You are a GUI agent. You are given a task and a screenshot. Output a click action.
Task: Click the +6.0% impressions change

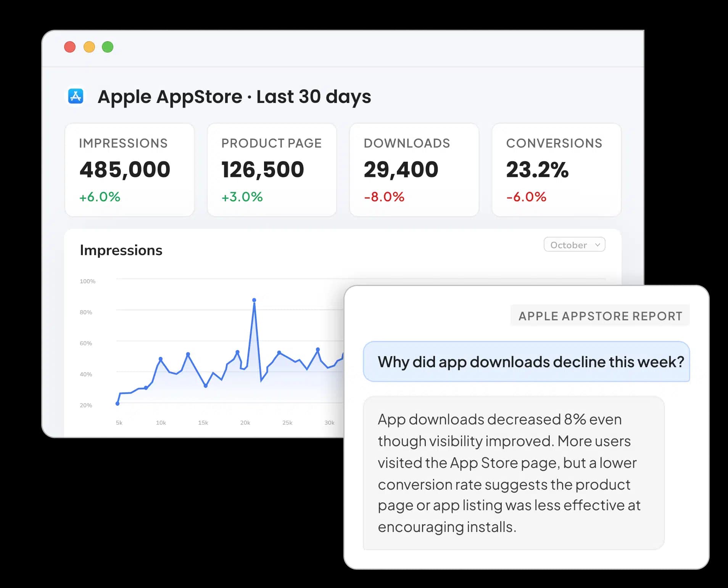100,197
